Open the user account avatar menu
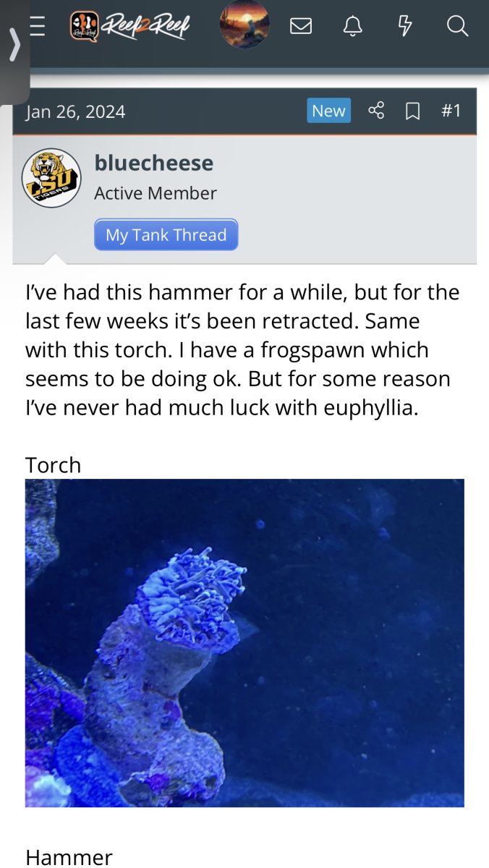This screenshot has height=868, width=489. click(x=244, y=25)
